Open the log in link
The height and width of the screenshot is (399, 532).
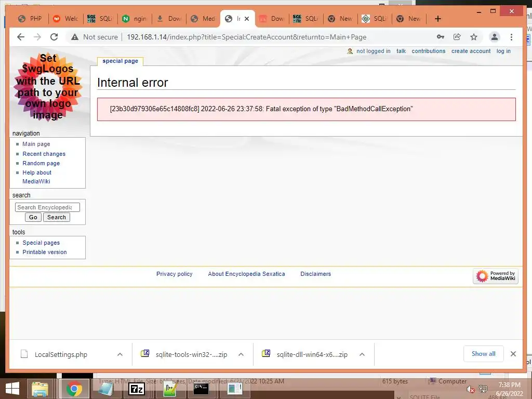click(503, 51)
